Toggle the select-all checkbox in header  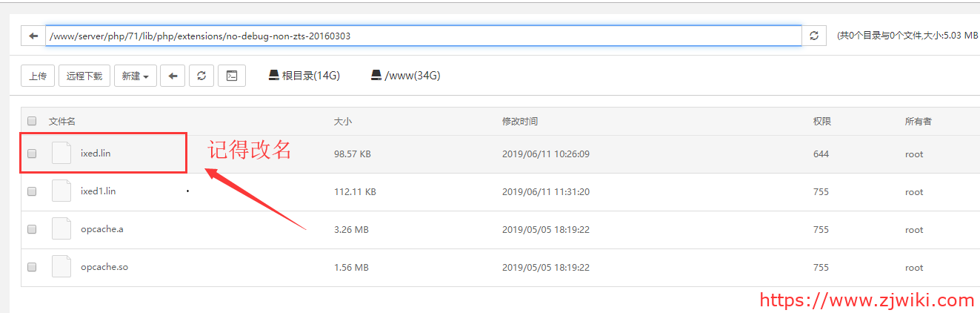[32, 121]
